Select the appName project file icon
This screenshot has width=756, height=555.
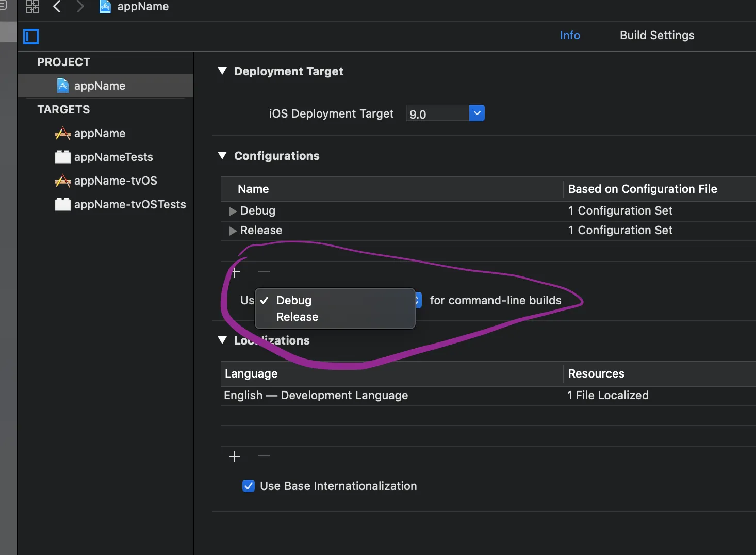click(63, 86)
